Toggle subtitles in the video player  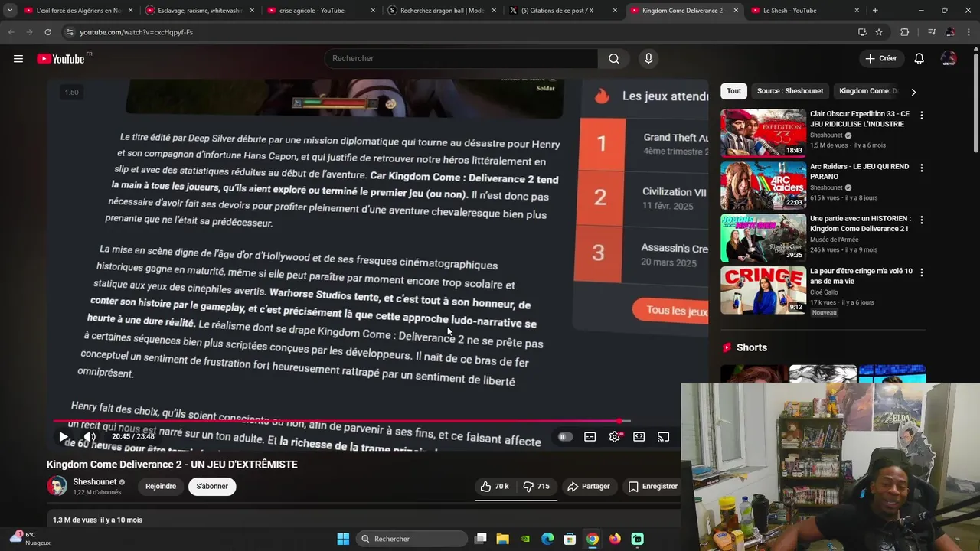[x=590, y=437]
